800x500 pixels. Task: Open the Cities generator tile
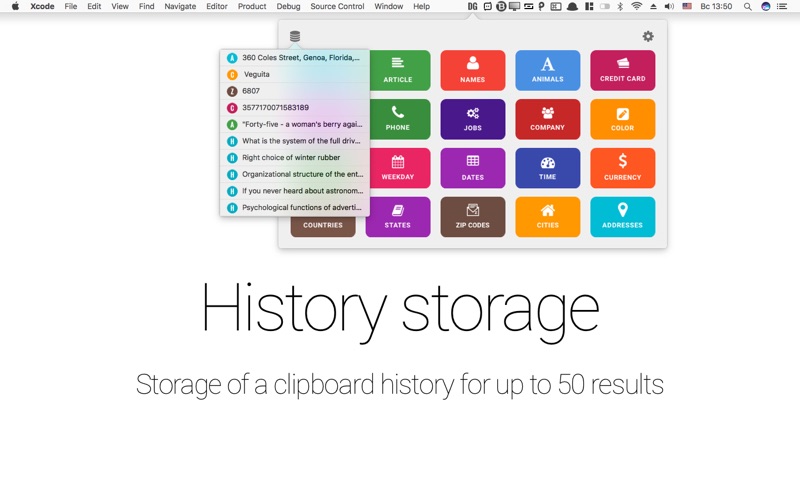(x=547, y=217)
